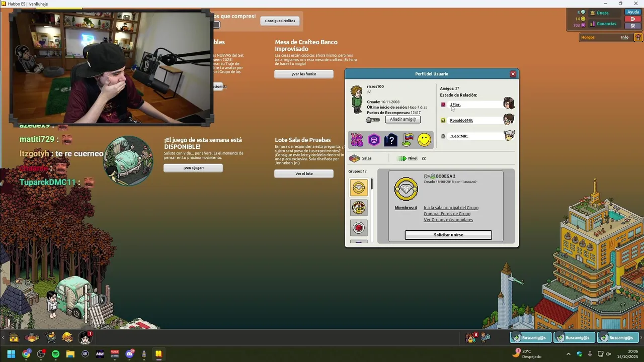Open OBS Studio from the taskbar
Image resolution: width=644 pixels, height=362 pixels.
pyautogui.click(x=41, y=354)
